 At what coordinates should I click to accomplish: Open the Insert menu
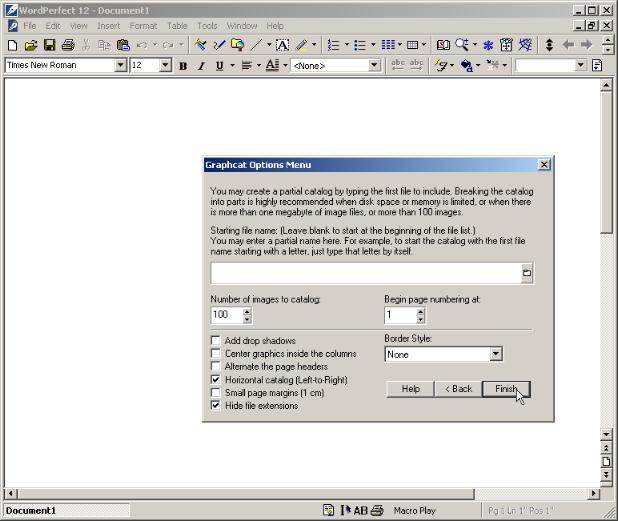pos(108,26)
